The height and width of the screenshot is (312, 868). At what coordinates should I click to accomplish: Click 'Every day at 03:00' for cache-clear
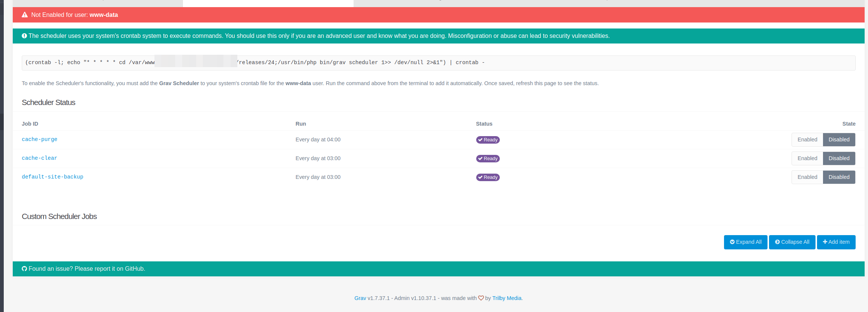pos(318,158)
